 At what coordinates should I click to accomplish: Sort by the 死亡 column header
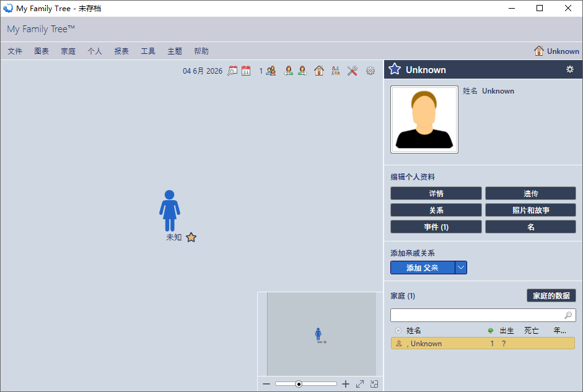click(x=532, y=330)
